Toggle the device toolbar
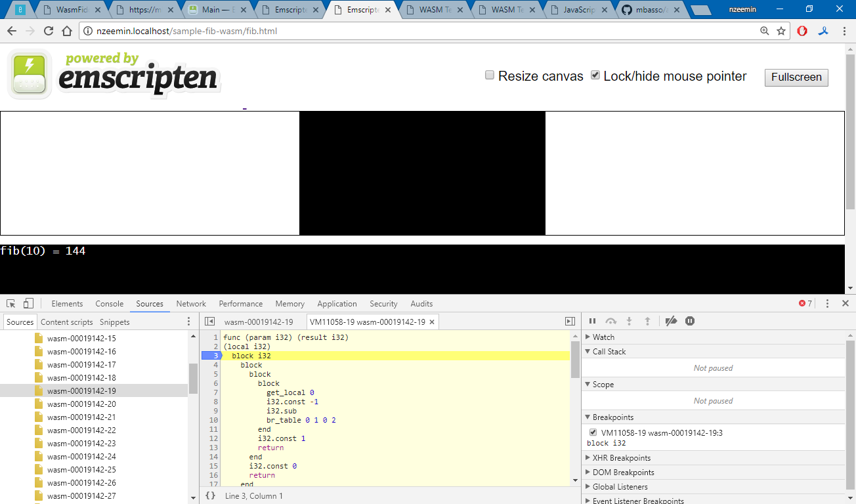The width and height of the screenshot is (856, 504). point(27,303)
